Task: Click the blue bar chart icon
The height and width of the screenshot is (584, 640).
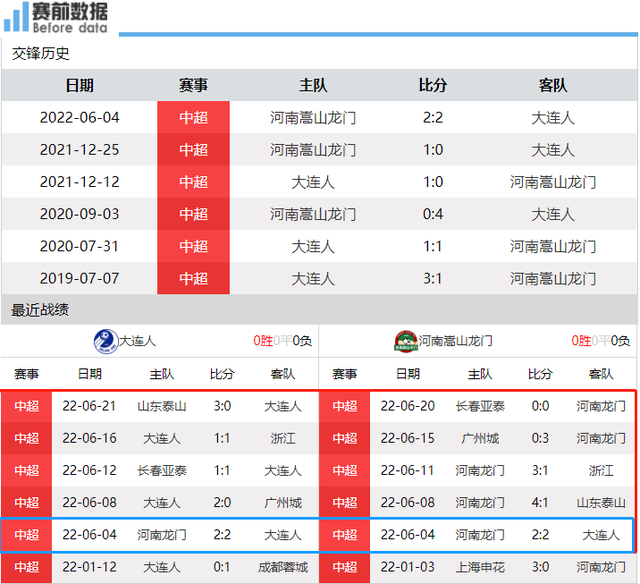Action: coord(16,17)
